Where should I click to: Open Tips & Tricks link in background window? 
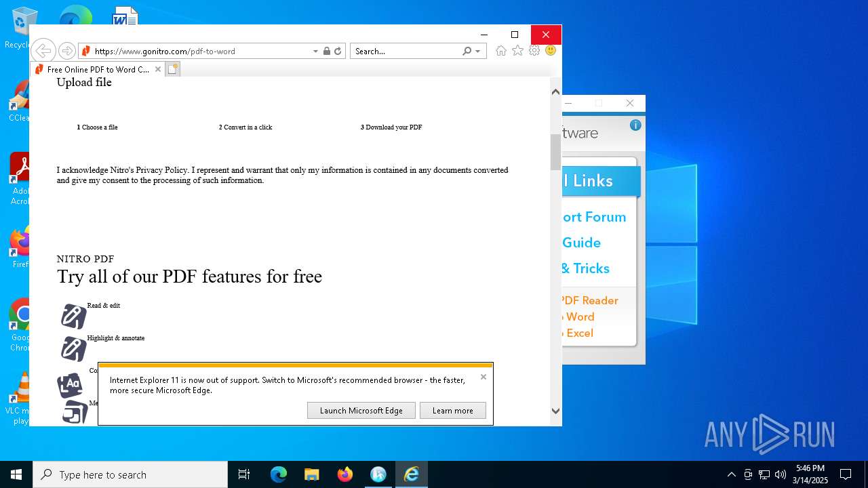[586, 268]
